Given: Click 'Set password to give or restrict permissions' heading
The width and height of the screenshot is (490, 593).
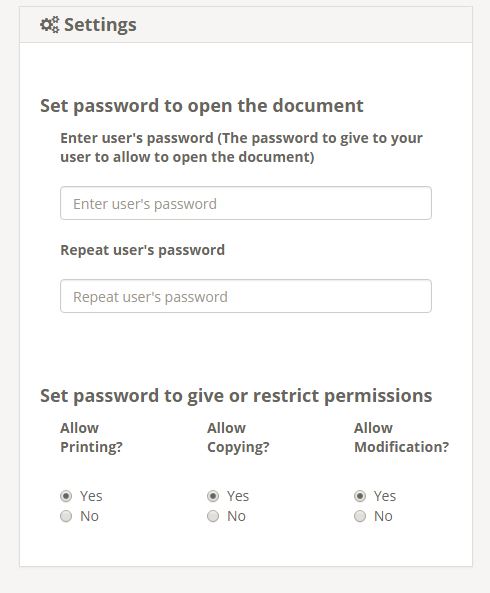Looking at the screenshot, I should coord(236,396).
